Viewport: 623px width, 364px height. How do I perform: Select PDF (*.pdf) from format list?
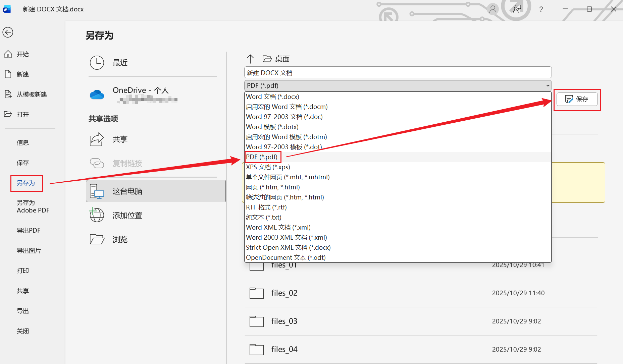pos(262,157)
